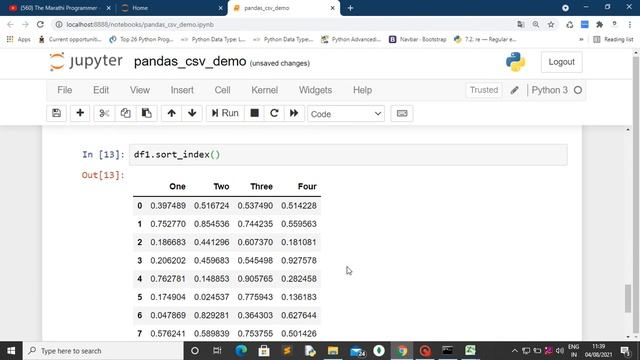This screenshot has height=360, width=640.
Task: Click the notebook vertical scrollbar thumb
Action: click(x=628, y=298)
